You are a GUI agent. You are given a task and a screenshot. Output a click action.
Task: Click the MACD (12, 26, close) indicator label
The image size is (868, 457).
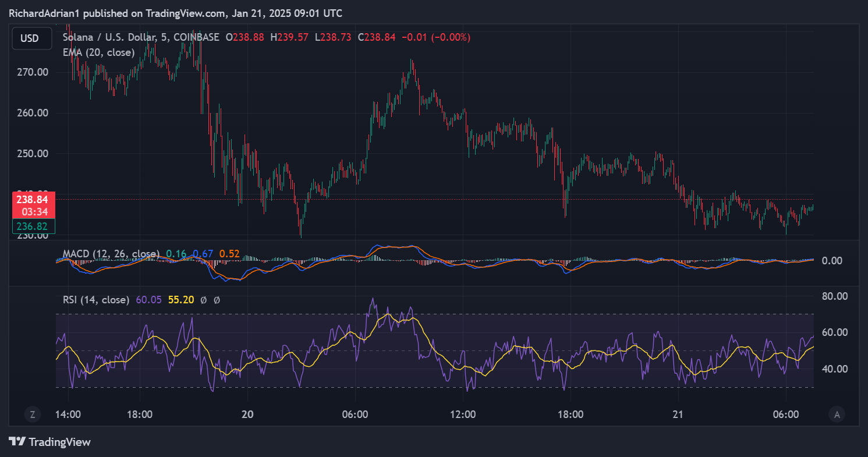pos(111,254)
